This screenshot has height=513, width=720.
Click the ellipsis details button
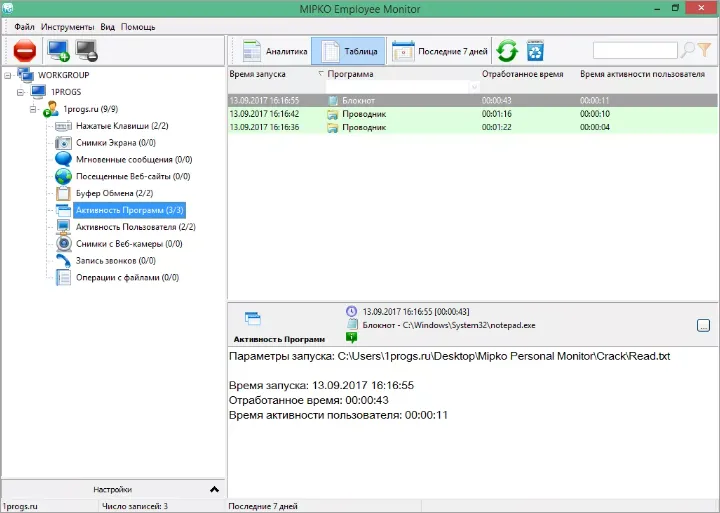point(703,326)
